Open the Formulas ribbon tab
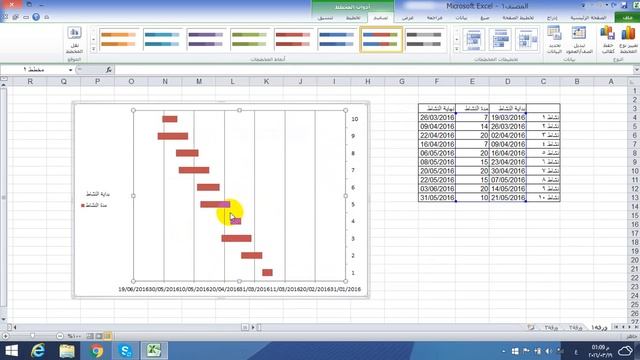 484,18
